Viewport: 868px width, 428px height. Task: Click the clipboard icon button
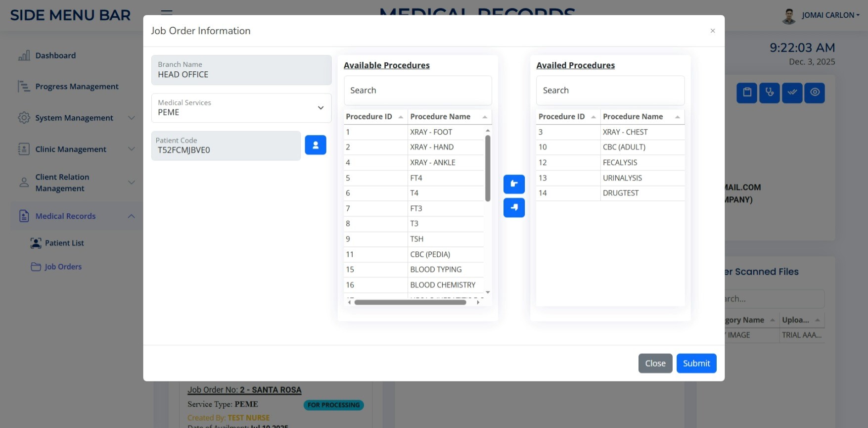(746, 93)
